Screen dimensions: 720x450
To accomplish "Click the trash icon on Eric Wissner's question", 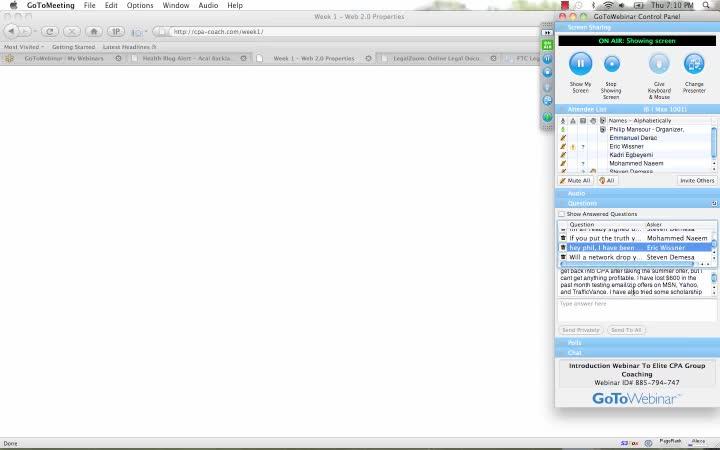I will point(563,248).
